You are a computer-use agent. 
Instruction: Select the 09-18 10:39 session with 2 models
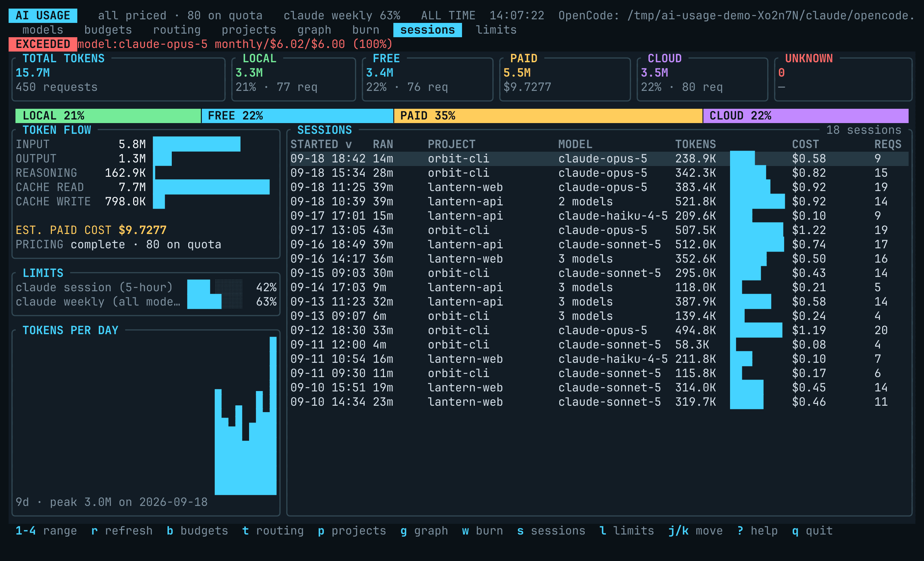599,201
